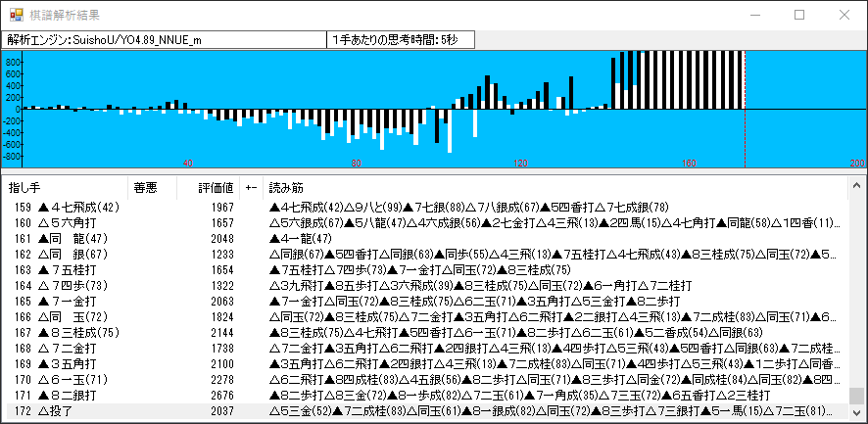Select move row 168 △７二金打
Screen dimensions: 868x424
point(425,349)
